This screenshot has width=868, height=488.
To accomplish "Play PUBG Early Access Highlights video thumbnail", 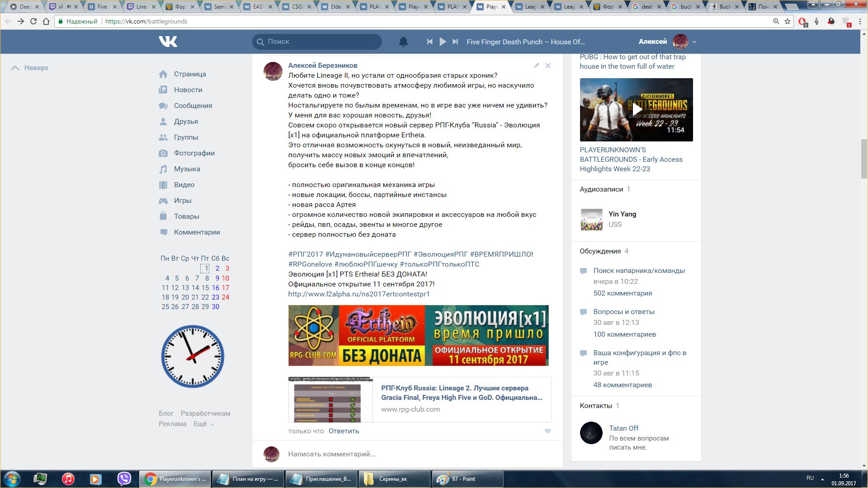I will (636, 110).
